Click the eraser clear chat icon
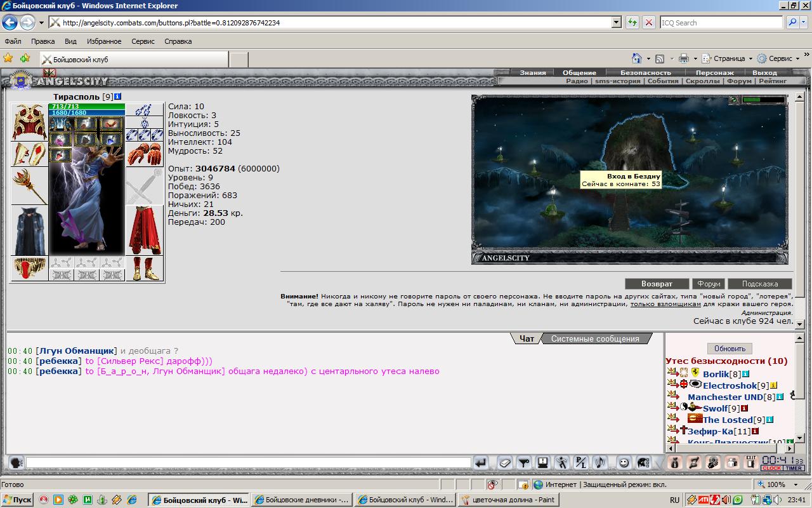 click(504, 463)
